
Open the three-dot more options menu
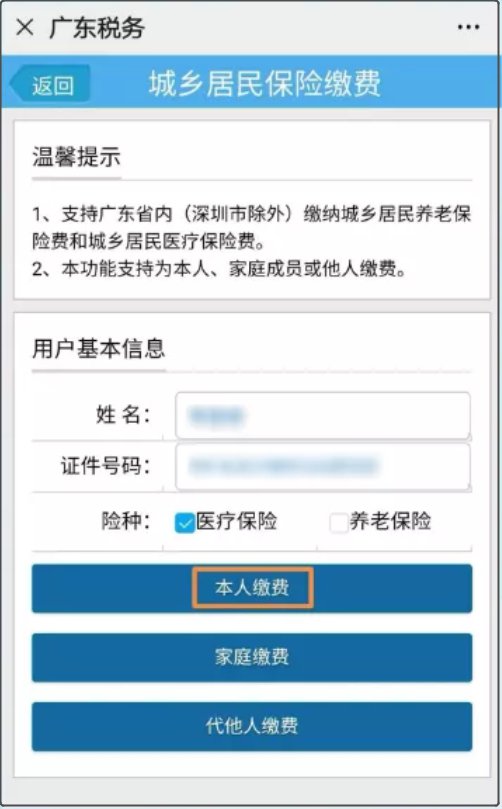pyautogui.click(x=468, y=27)
